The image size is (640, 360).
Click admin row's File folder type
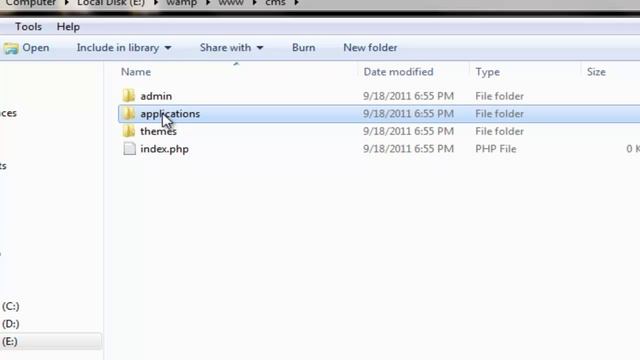pos(499,96)
